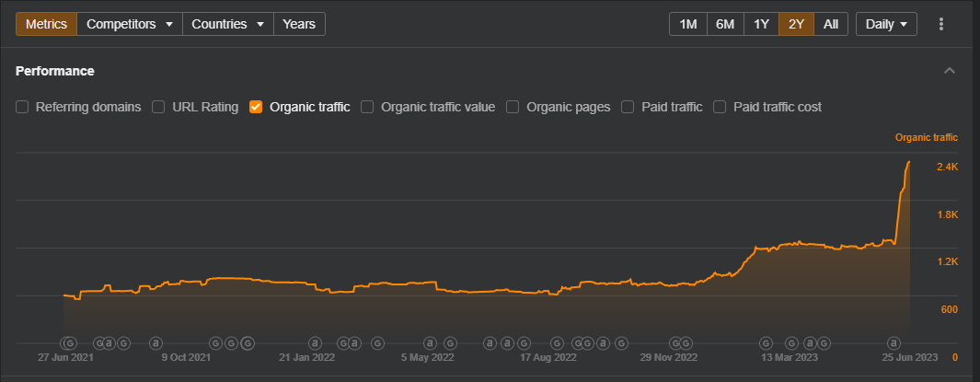Enable the URL Rating checkbox
The height and width of the screenshot is (382, 980).
(159, 107)
